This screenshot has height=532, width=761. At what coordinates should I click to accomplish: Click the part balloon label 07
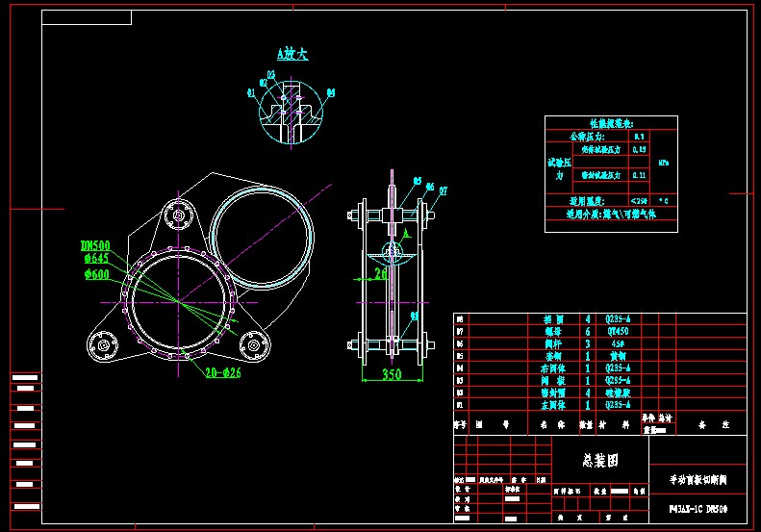coord(443,190)
